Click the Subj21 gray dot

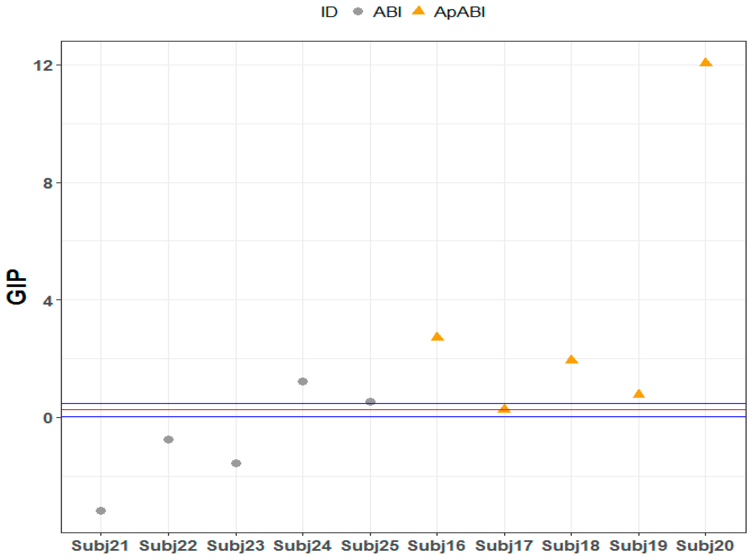point(101,511)
